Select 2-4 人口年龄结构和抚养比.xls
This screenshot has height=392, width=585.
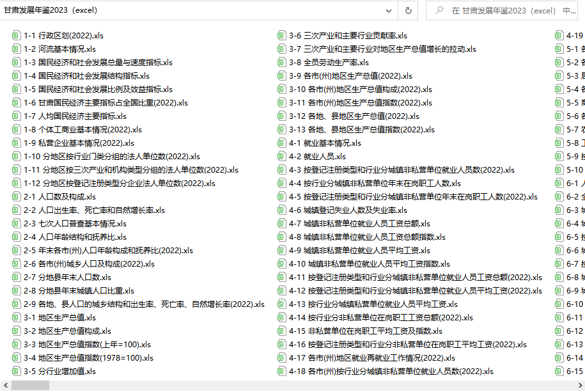75,237
